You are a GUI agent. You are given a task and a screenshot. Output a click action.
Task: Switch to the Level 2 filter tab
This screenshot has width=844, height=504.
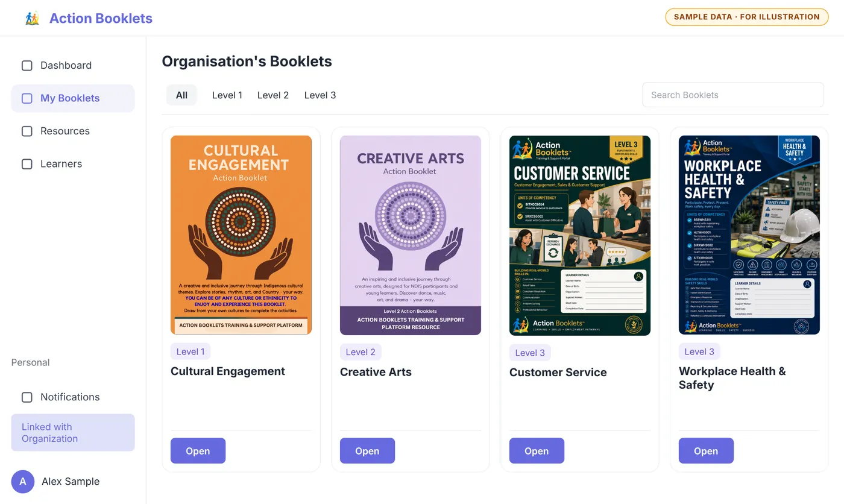[273, 95]
